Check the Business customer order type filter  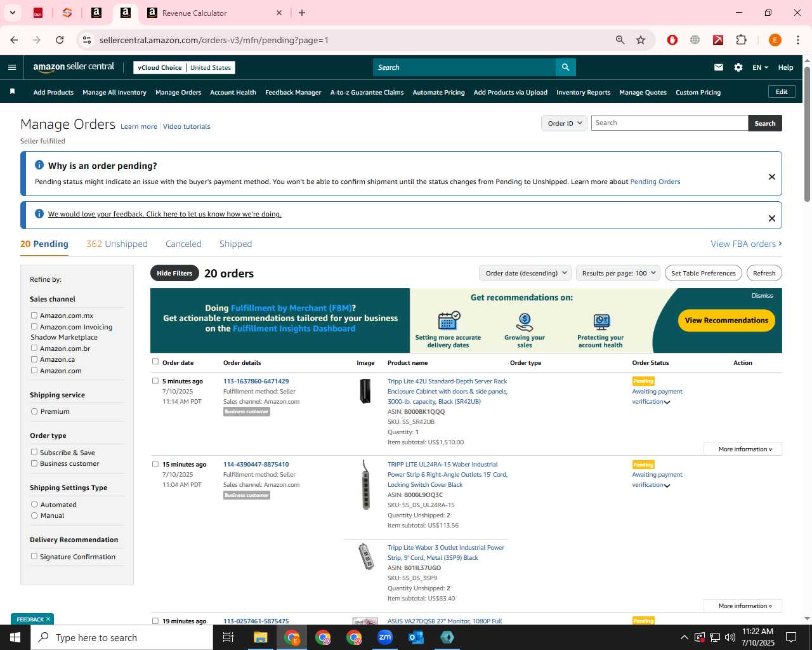pos(34,463)
